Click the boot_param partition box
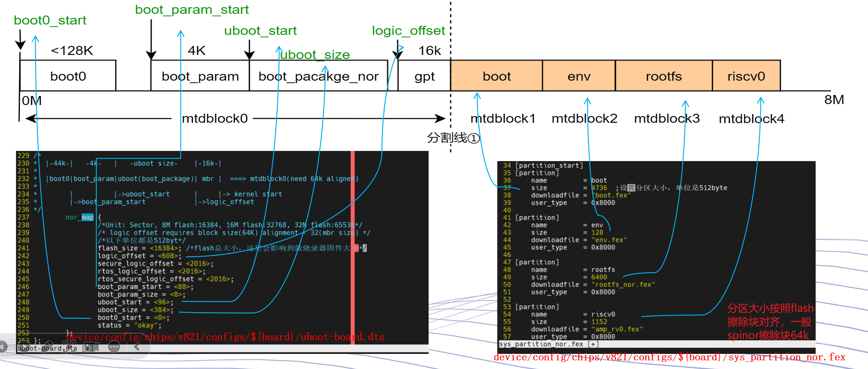Viewport: 868px width, 369px height. coord(200,76)
